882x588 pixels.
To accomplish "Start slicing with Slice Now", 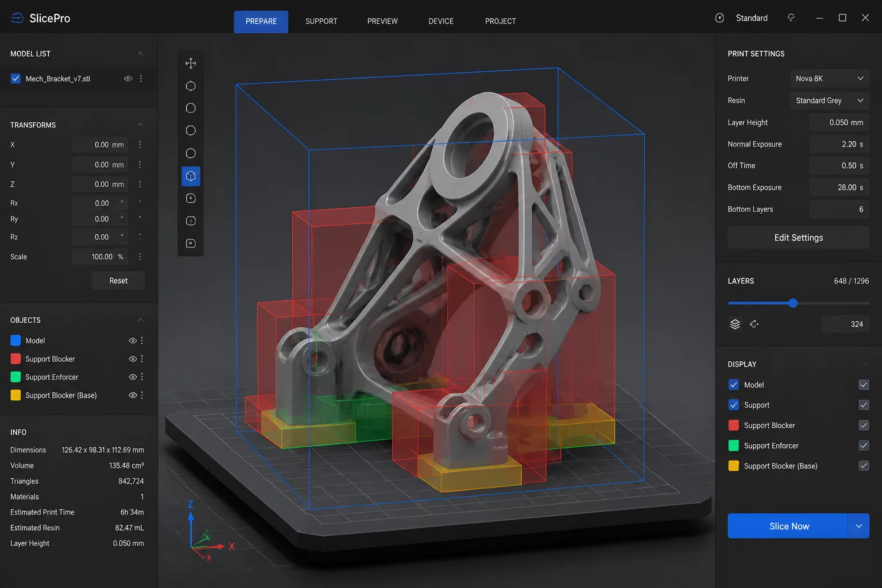I will (788, 526).
